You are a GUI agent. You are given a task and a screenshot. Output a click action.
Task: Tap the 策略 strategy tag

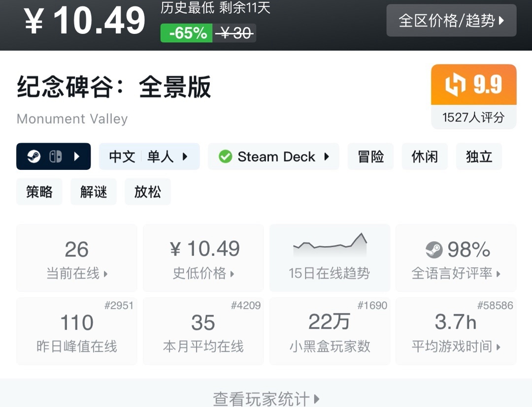point(39,191)
